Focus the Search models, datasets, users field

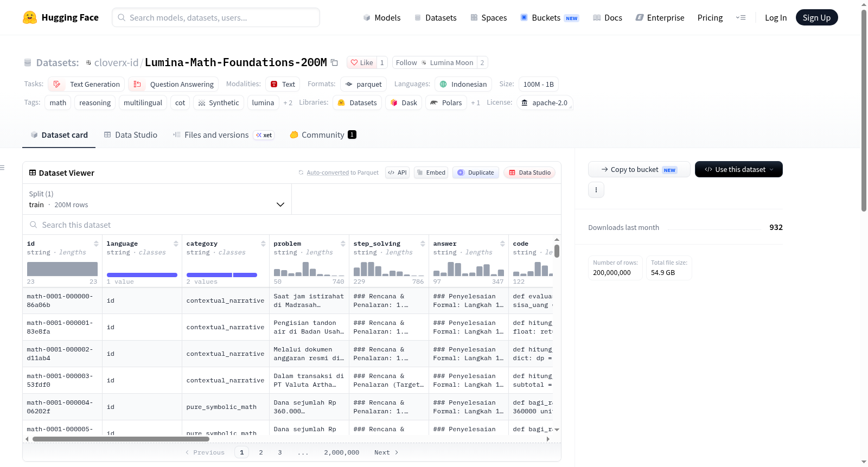pos(216,17)
